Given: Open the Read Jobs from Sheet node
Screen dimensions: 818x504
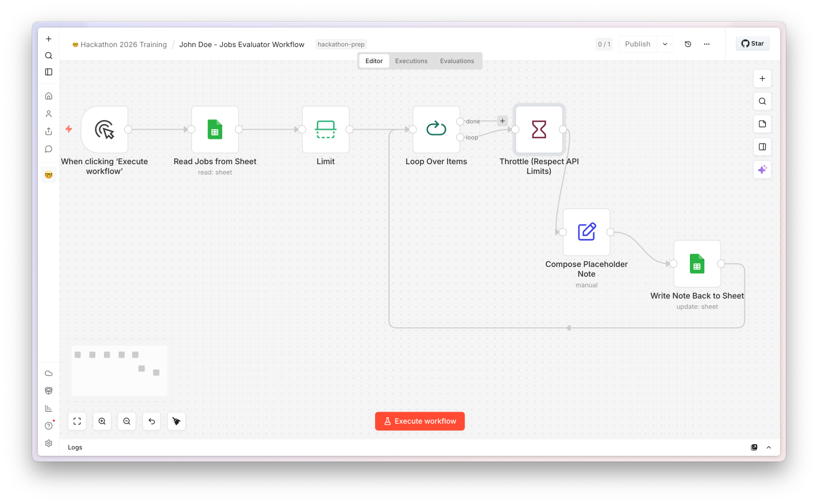Looking at the screenshot, I should pyautogui.click(x=215, y=130).
